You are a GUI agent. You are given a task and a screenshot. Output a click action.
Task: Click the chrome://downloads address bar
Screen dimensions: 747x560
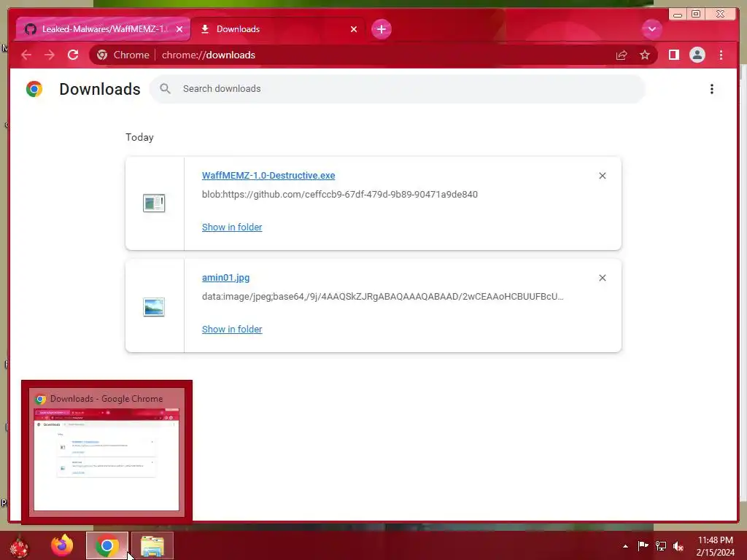[x=373, y=55]
